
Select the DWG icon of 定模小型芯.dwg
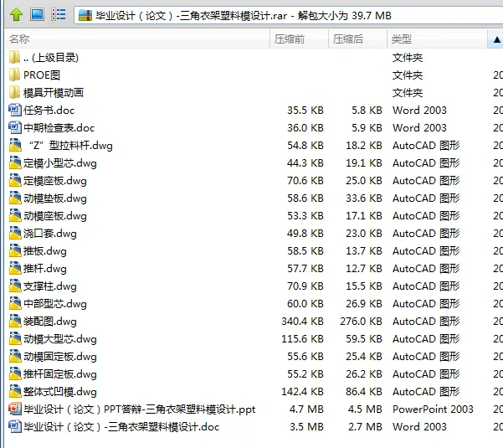(x=15, y=163)
